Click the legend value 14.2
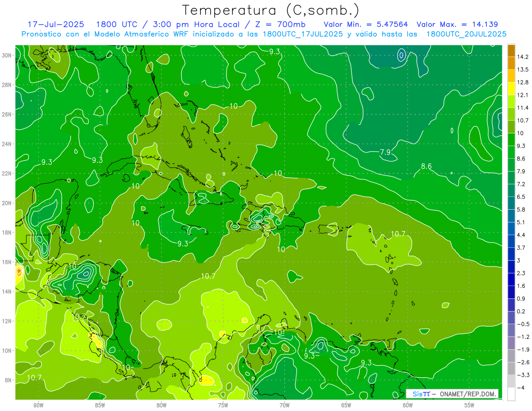Image resolution: width=532 pixels, height=411 pixels. [523, 57]
